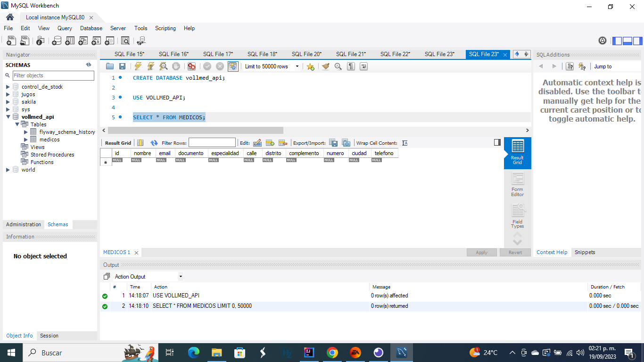
Task: Collapse the vollmed_api schema
Action: point(8,117)
